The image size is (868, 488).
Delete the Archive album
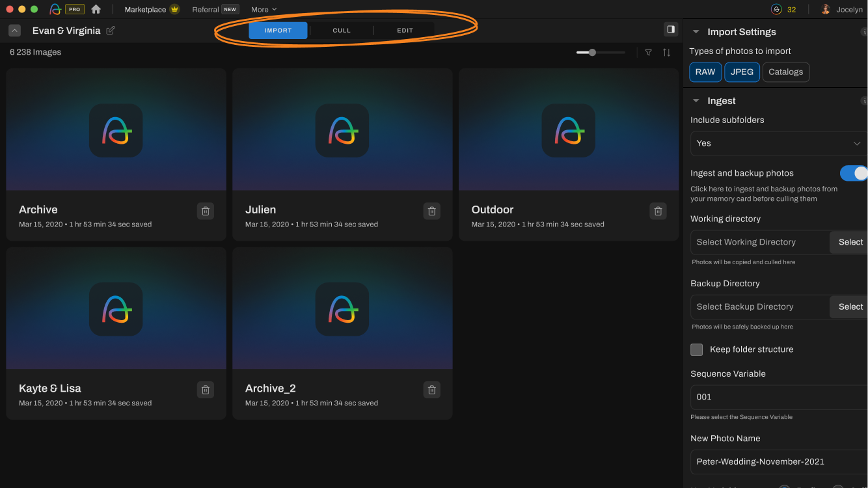point(206,211)
